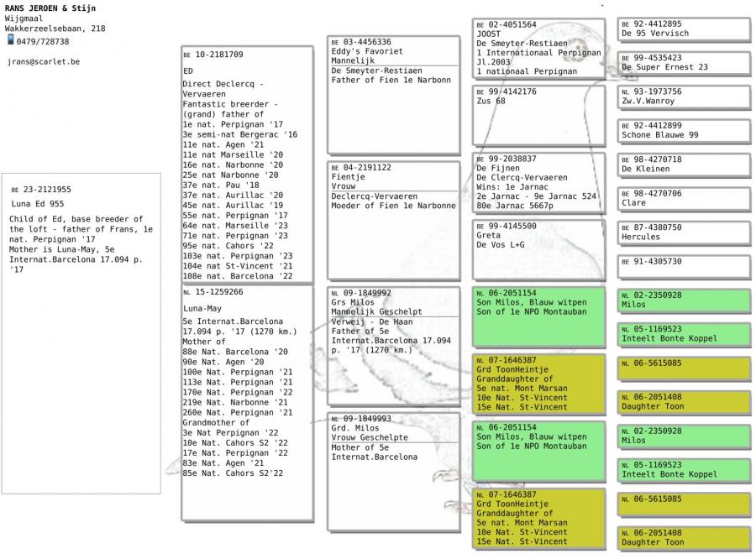Select the Greta De Vos L+G box
Screen dimensions: 756x559
tap(538, 249)
